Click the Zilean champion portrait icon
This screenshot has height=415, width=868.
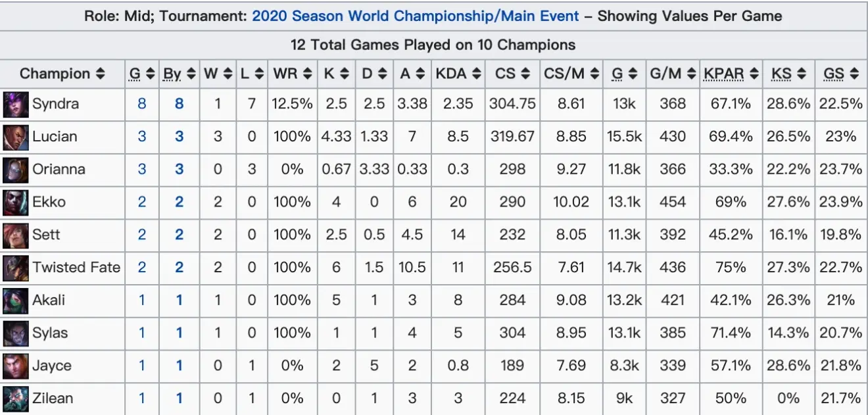[16, 399]
